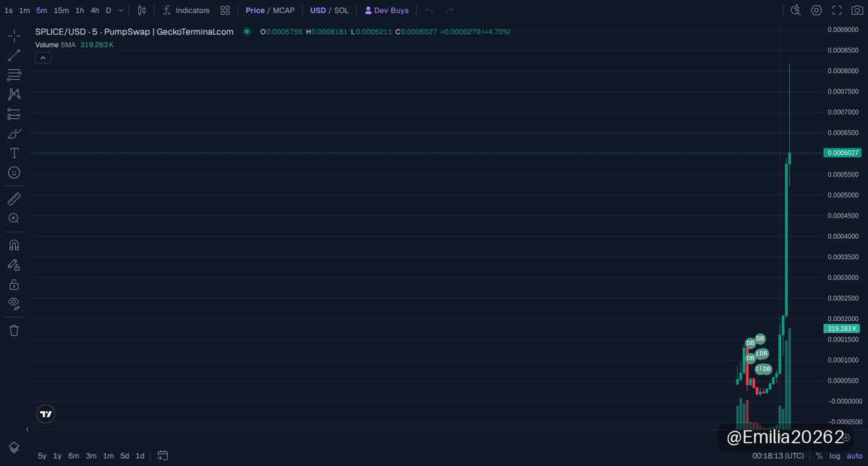This screenshot has height=466, width=868.
Task: Select the ruler measure tool
Action: coord(14,198)
